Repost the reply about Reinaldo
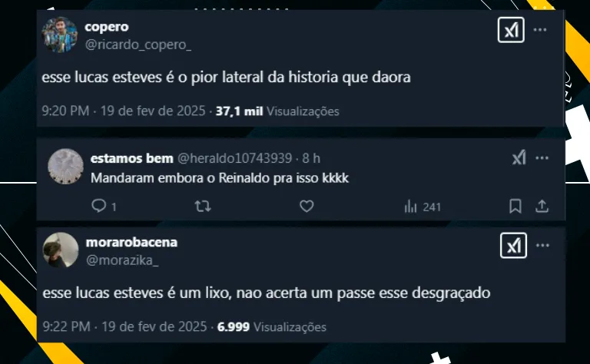This screenshot has width=590, height=364. 203,206
